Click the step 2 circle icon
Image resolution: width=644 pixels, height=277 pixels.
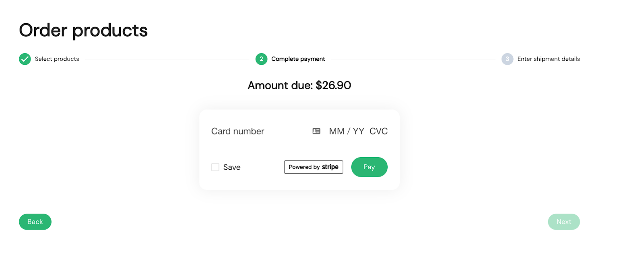(x=261, y=59)
